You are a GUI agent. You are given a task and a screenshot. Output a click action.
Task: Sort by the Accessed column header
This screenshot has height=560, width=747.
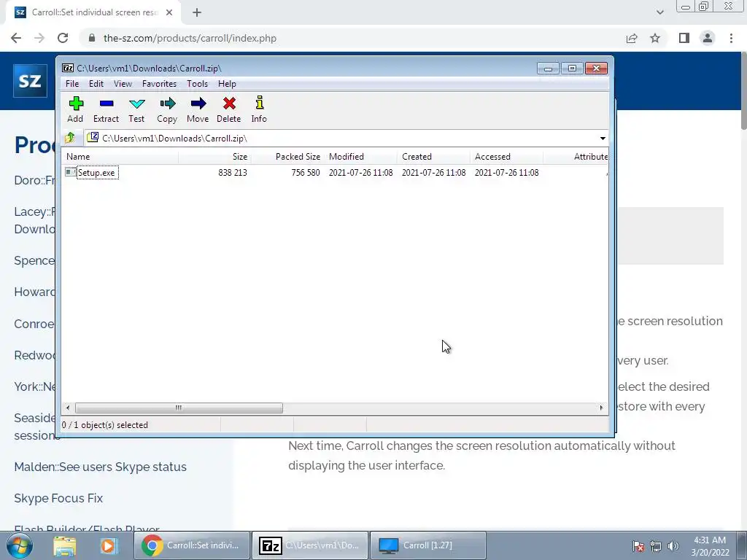506,157
